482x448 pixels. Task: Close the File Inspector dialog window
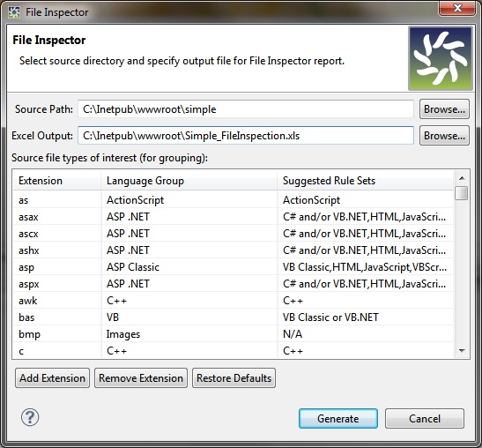457,8
